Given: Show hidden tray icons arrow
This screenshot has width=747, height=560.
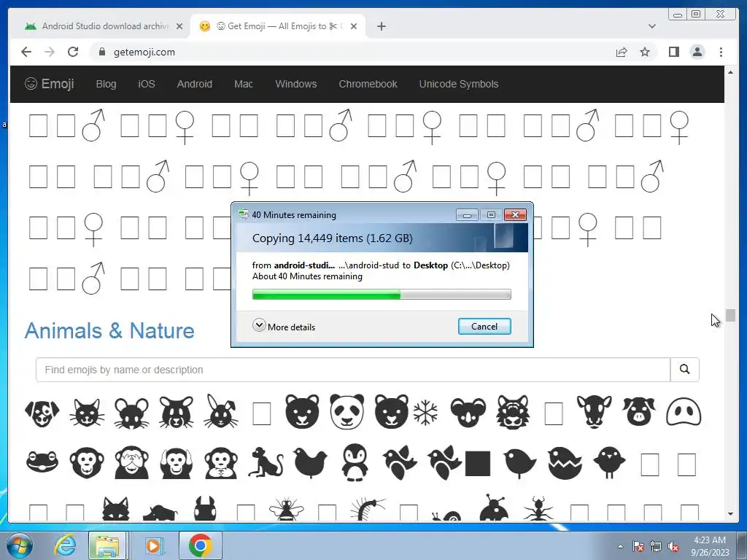Looking at the screenshot, I should click(x=620, y=546).
